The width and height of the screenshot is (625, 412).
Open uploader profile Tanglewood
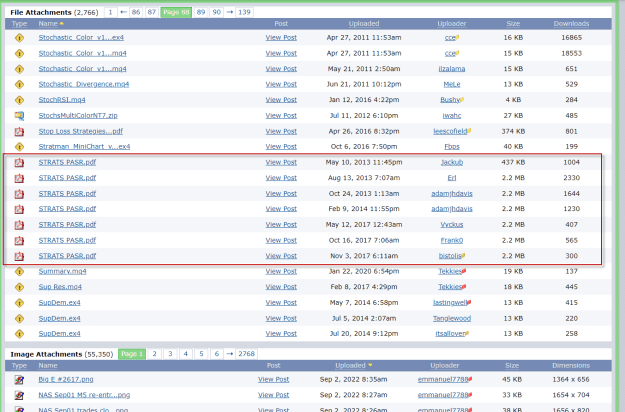pyautogui.click(x=452, y=318)
